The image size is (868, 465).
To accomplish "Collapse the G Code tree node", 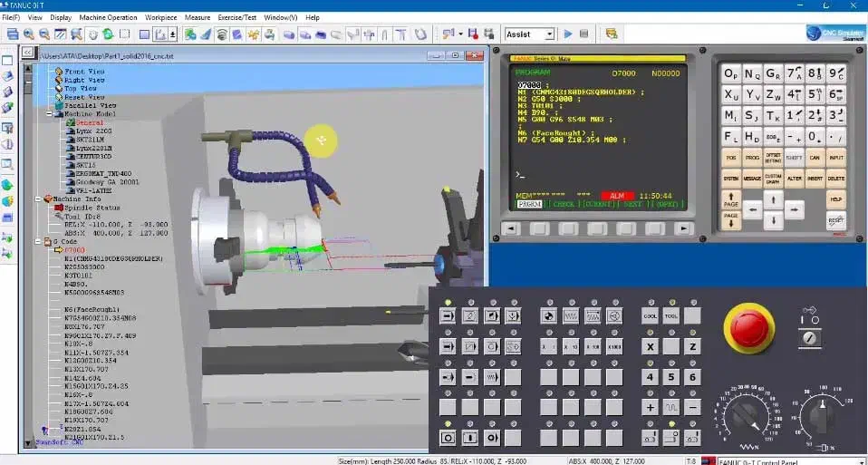I will pyautogui.click(x=39, y=241).
